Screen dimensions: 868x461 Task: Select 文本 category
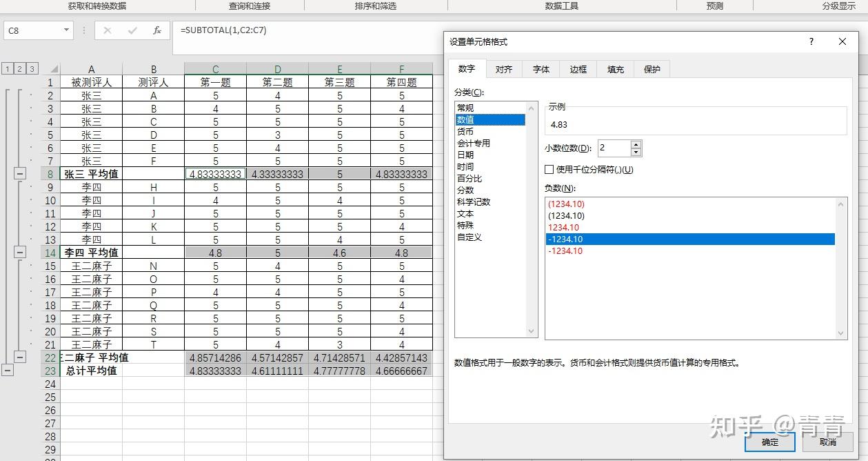(490, 213)
